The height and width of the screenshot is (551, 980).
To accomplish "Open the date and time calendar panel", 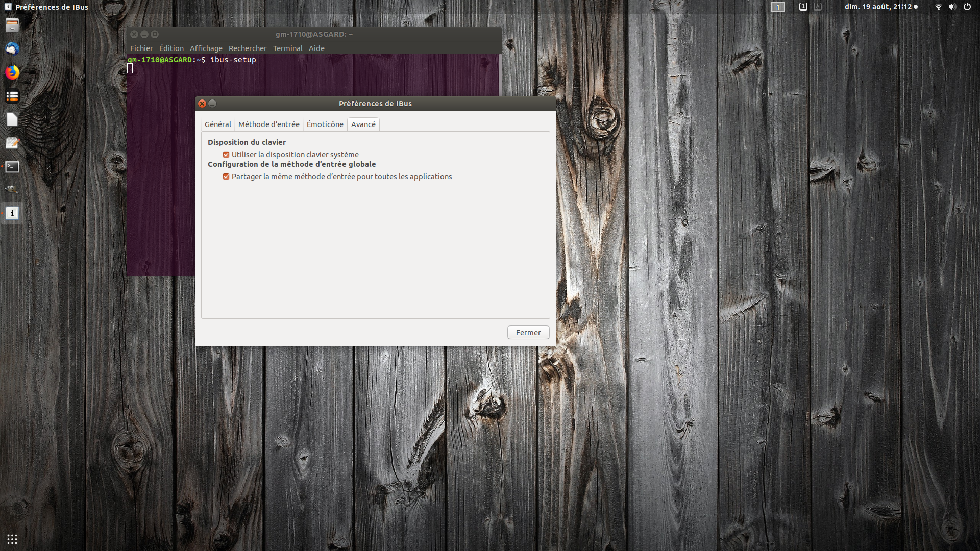I will (x=881, y=7).
